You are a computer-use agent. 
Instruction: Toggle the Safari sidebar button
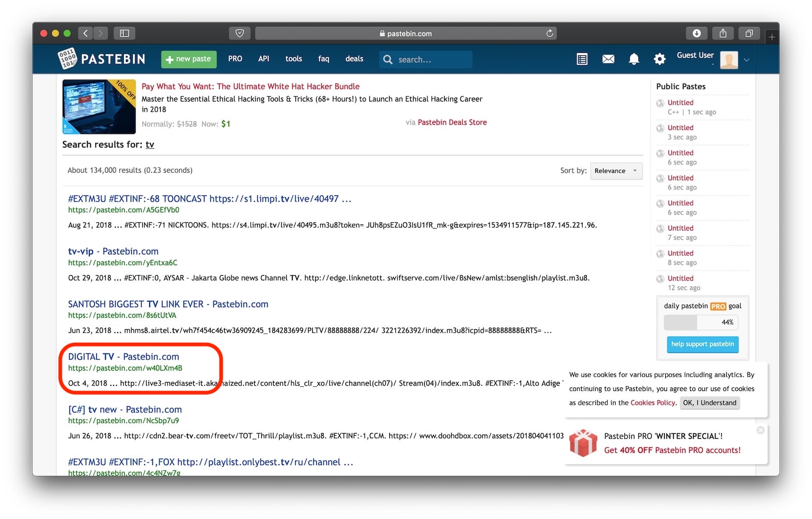pos(124,34)
